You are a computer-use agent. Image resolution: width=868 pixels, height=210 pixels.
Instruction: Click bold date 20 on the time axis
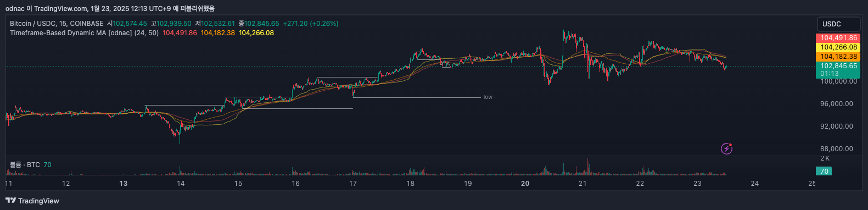pyautogui.click(x=525, y=184)
